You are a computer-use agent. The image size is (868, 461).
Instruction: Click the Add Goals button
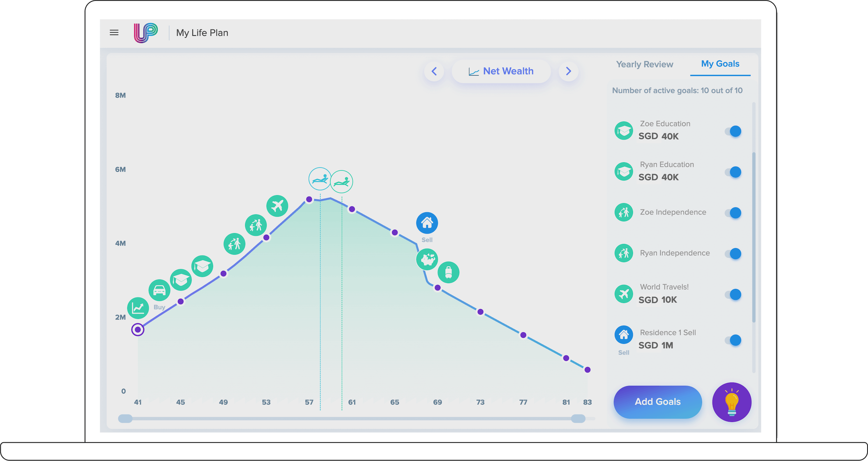tap(658, 402)
